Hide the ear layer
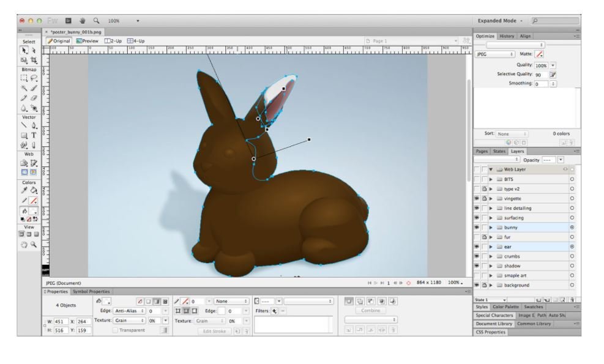 pyautogui.click(x=477, y=247)
